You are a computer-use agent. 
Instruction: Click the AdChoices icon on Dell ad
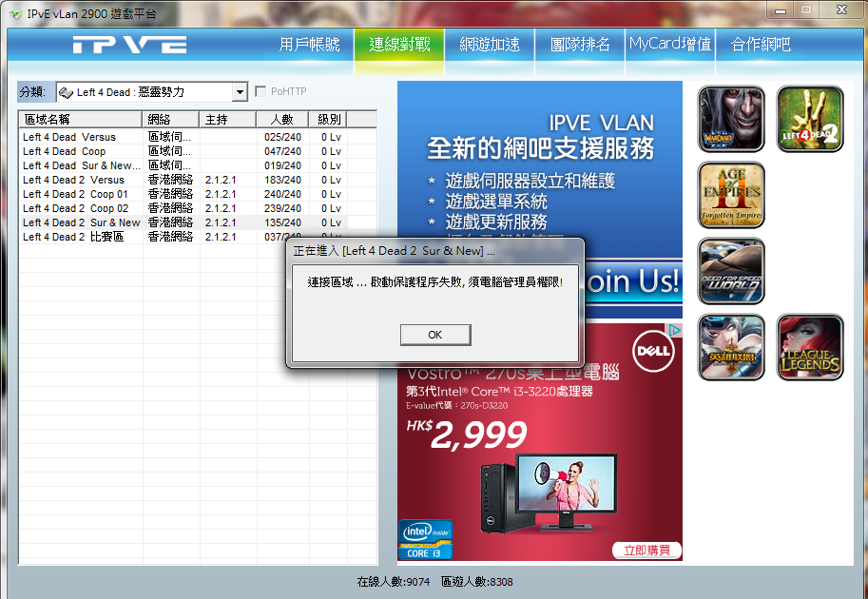[674, 331]
